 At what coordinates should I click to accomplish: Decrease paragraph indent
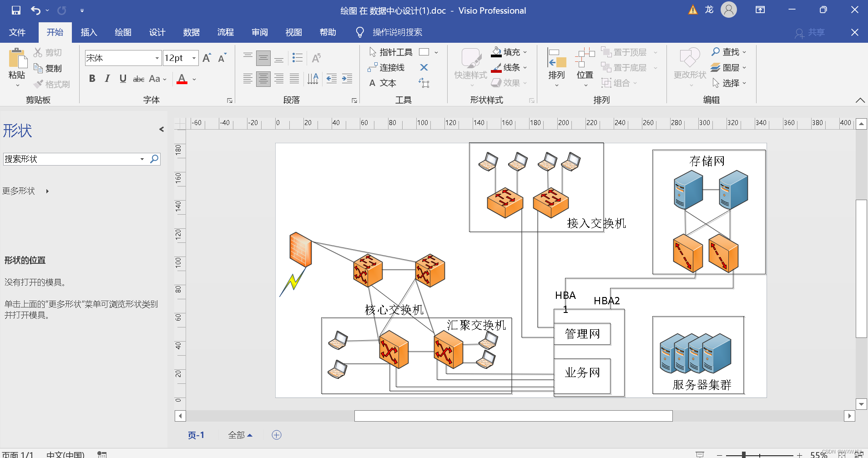tap(332, 79)
